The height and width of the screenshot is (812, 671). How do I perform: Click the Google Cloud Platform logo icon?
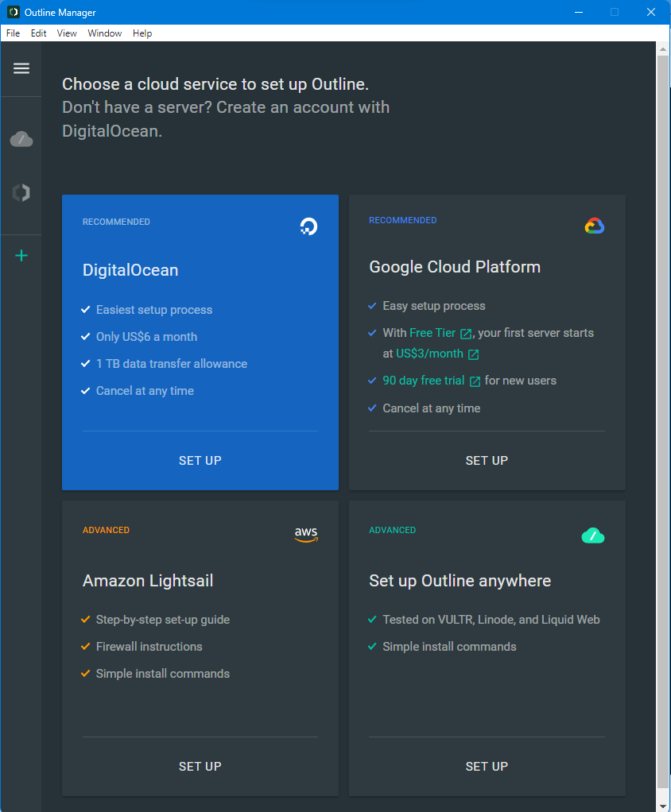(594, 225)
